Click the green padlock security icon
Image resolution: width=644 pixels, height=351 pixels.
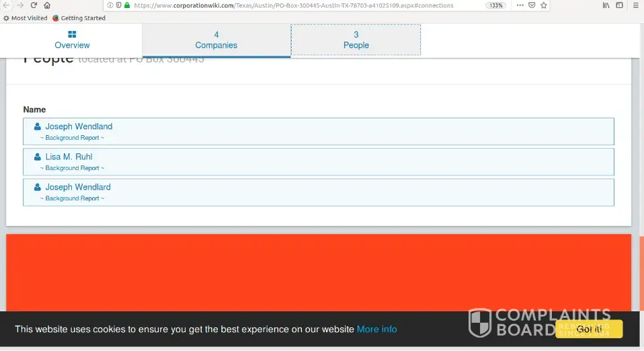pyautogui.click(x=127, y=5)
